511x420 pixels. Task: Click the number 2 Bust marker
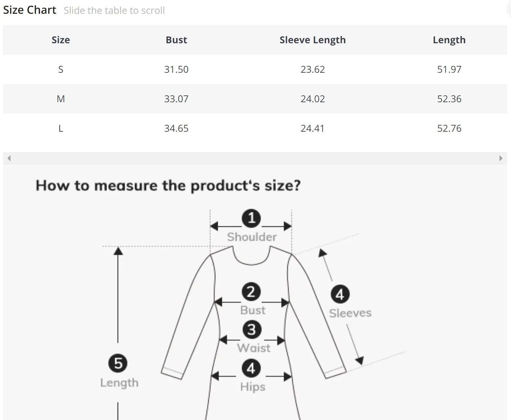[251, 292]
